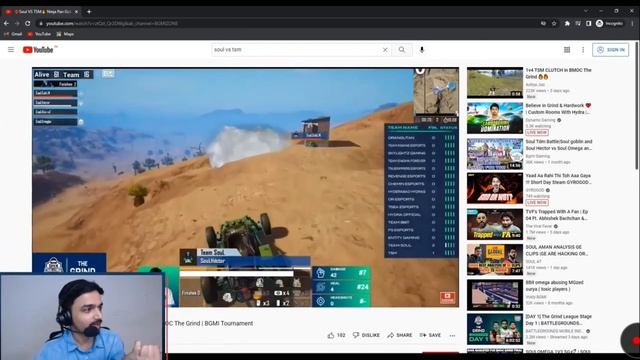This screenshot has height=360, width=640.
Task: Open '[DAY 1] The Grind League Stage' title
Action: (558, 320)
